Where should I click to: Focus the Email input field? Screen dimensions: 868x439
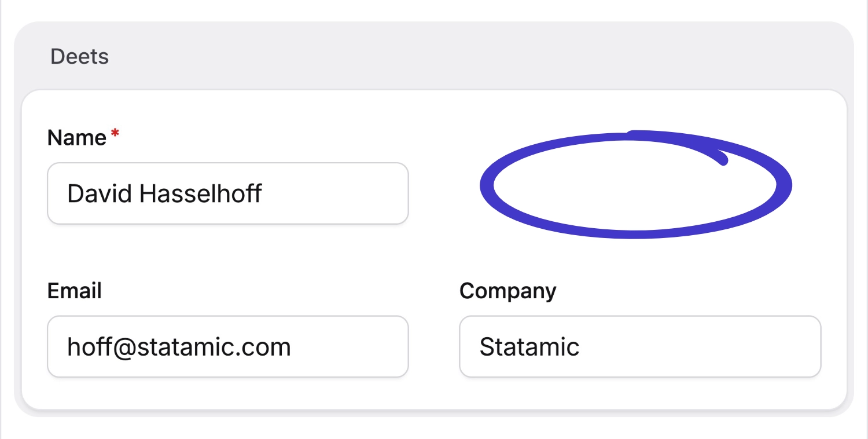227,346
